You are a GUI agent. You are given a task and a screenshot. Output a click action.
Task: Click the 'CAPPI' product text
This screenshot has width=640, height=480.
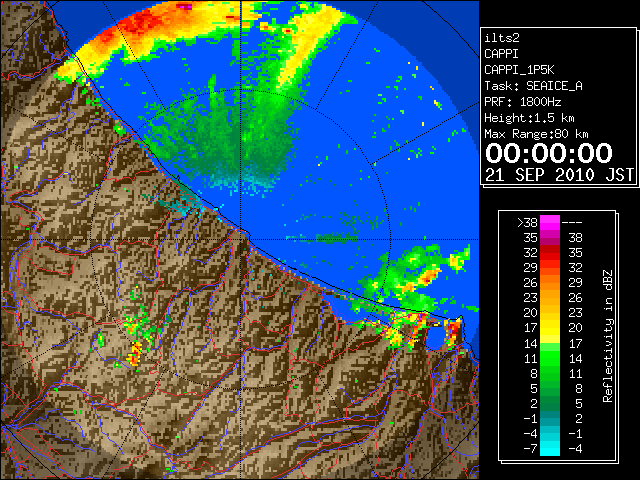click(501, 54)
